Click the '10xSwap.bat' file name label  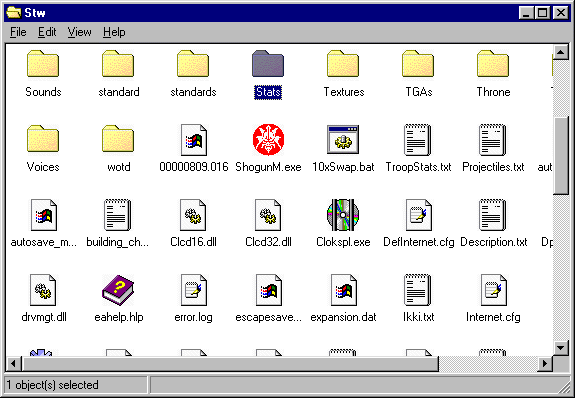[x=343, y=167]
